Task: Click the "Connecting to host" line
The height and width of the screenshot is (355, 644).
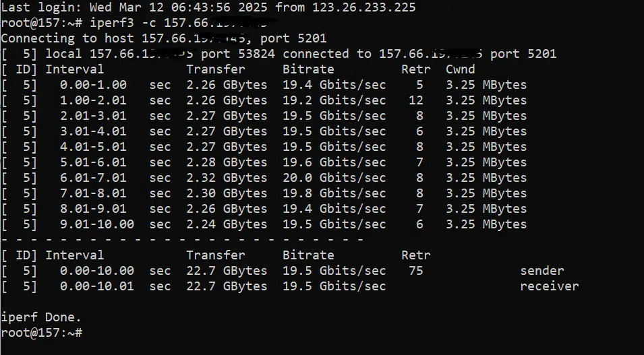Action: [x=163, y=38]
